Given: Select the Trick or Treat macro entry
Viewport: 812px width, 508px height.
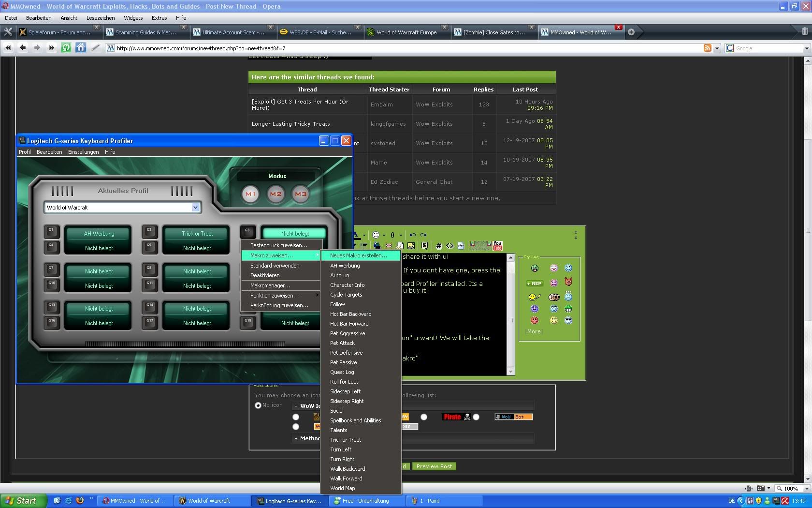Looking at the screenshot, I should click(x=361, y=440).
